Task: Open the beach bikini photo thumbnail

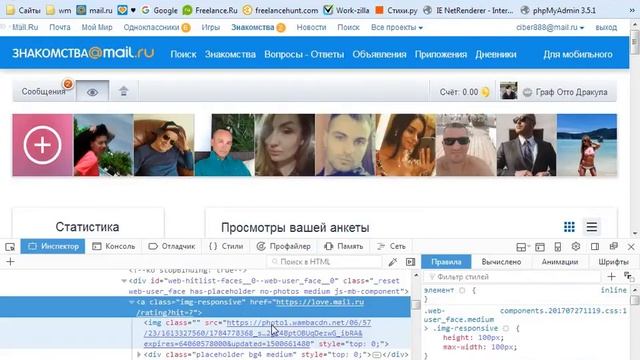Action: (587, 145)
